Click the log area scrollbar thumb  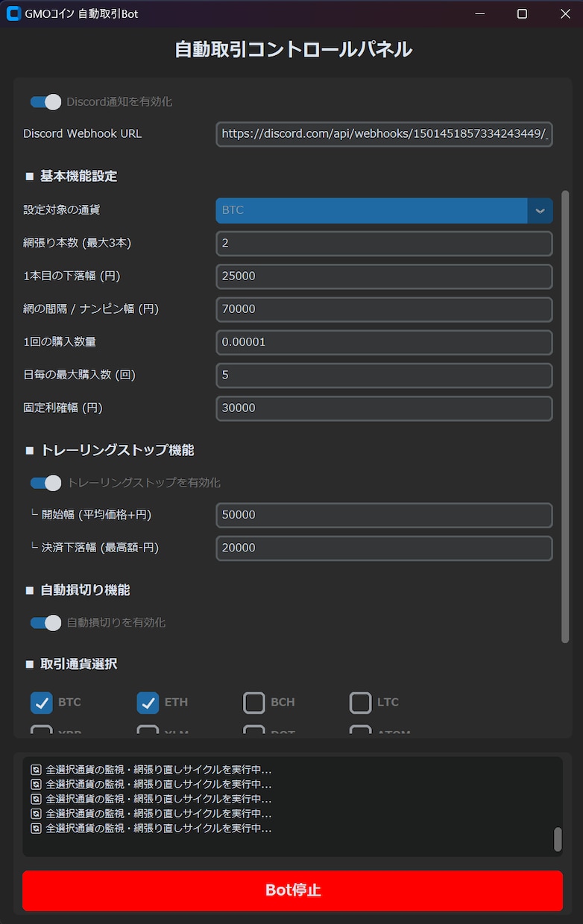pos(558,839)
